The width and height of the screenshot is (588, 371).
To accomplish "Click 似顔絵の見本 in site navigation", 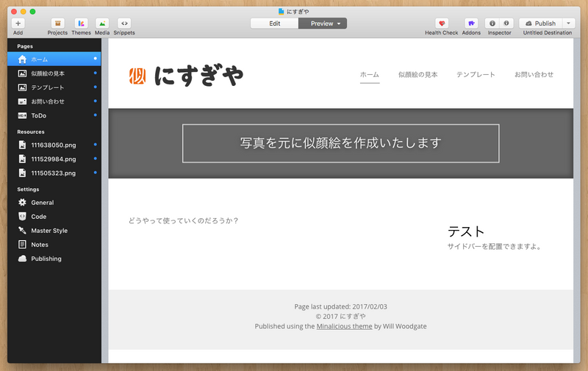I will tap(417, 75).
